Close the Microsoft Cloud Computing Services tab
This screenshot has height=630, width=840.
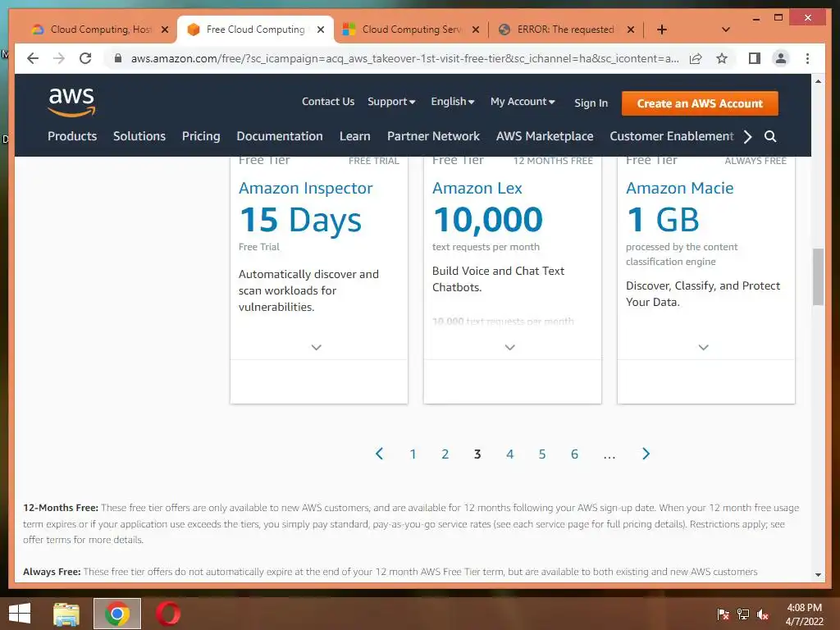click(475, 30)
